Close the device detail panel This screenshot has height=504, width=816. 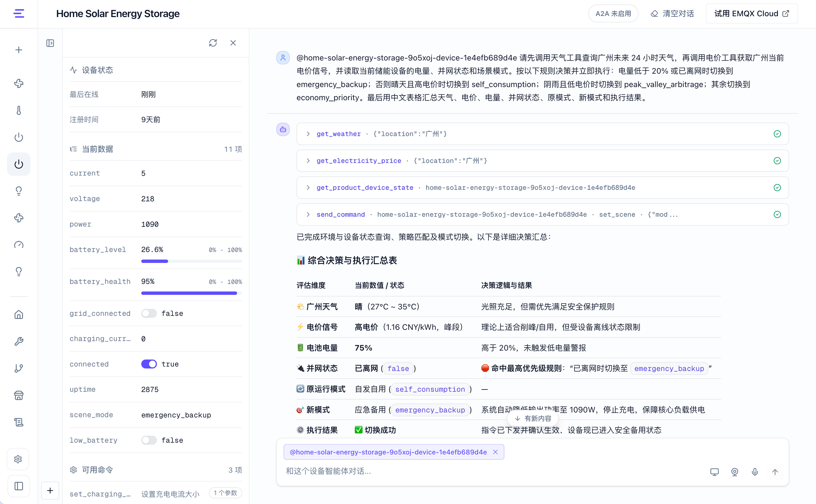point(233,43)
